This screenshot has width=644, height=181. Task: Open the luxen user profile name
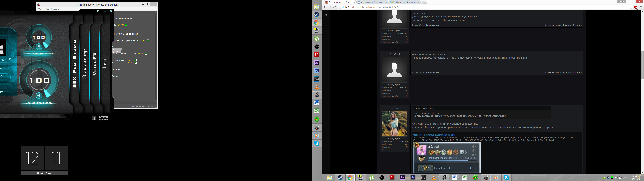click(x=394, y=108)
